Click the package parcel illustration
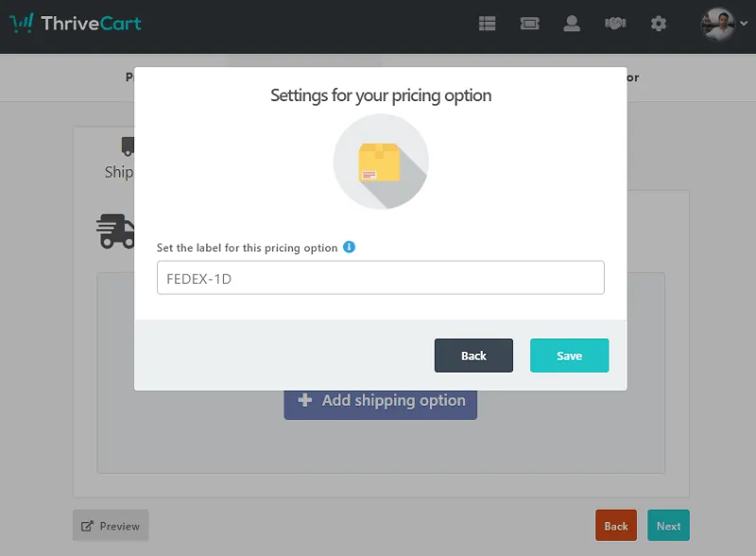 [x=380, y=161]
